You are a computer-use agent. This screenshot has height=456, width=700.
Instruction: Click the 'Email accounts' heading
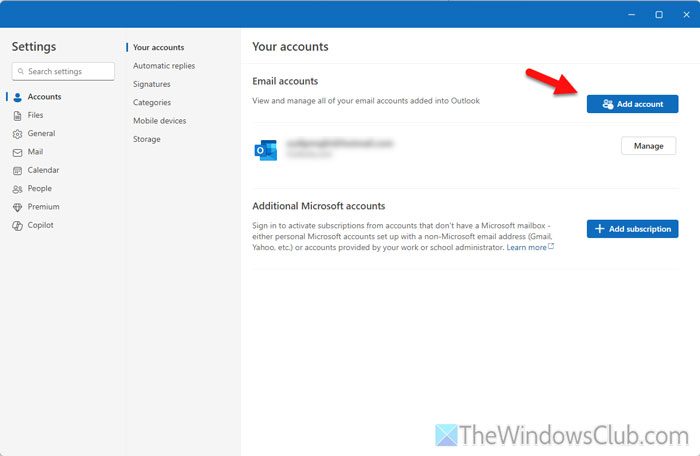click(x=285, y=81)
